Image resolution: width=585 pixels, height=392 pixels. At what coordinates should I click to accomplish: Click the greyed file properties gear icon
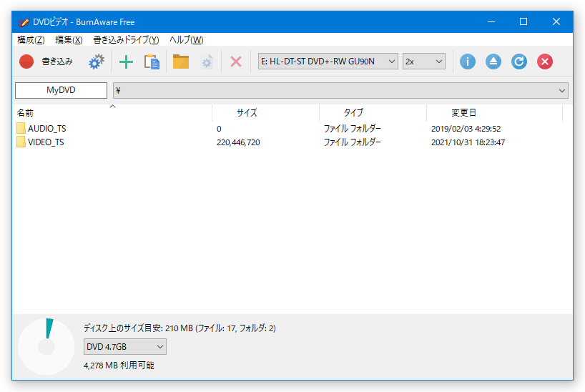pos(207,62)
